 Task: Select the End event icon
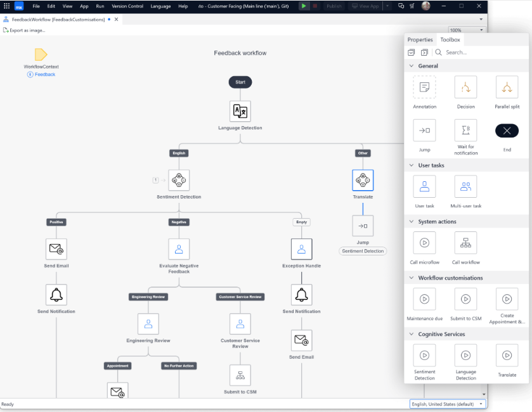tap(506, 131)
